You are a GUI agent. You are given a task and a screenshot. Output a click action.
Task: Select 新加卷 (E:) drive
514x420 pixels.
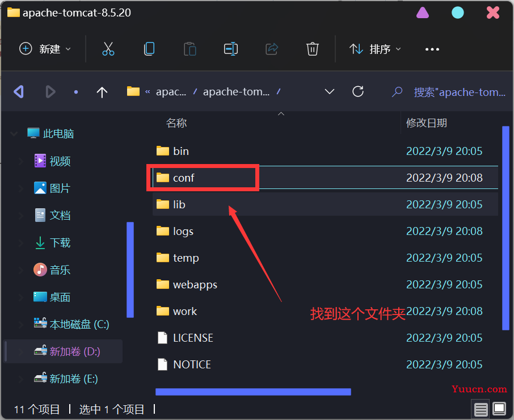(66, 379)
